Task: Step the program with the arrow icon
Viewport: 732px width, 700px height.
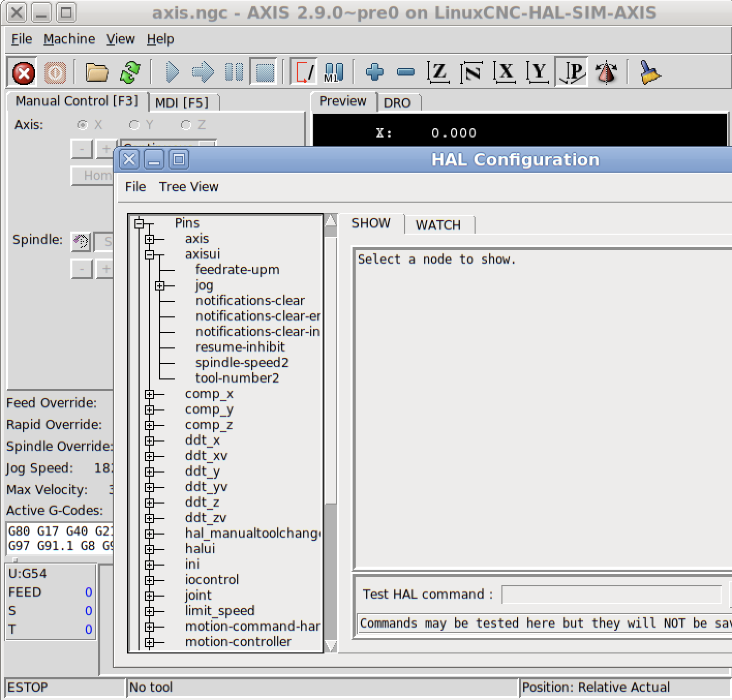Action: pyautogui.click(x=203, y=72)
